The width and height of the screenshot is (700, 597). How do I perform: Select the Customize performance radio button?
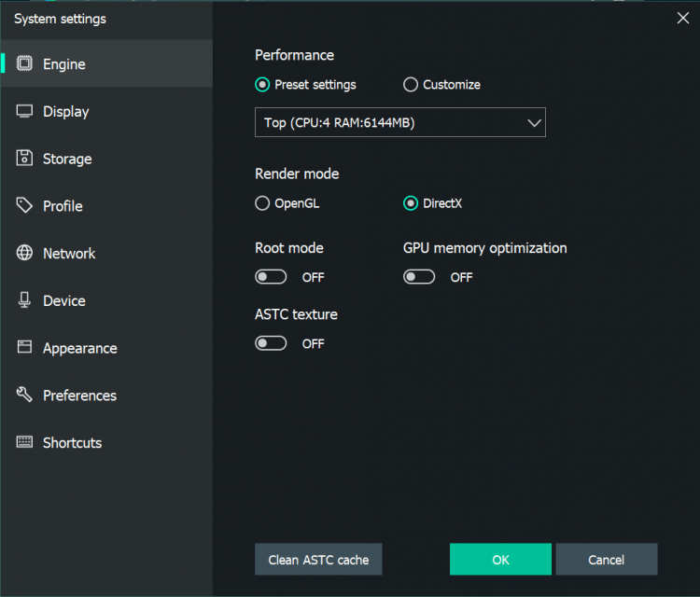click(411, 85)
